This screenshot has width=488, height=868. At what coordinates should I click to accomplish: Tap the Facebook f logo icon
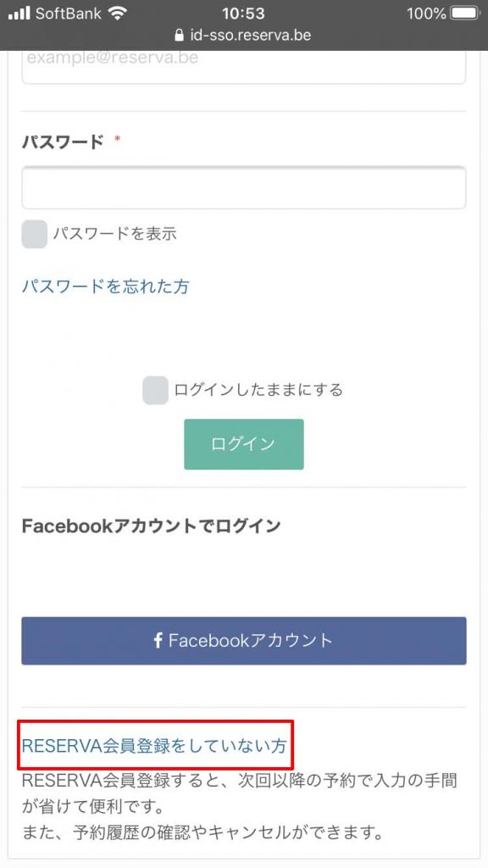pos(158,641)
